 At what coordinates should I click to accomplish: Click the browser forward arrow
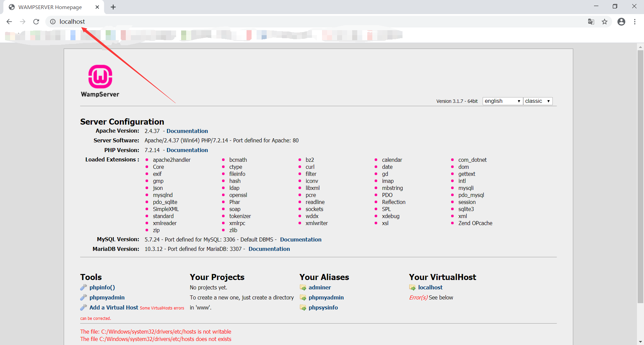click(22, 22)
